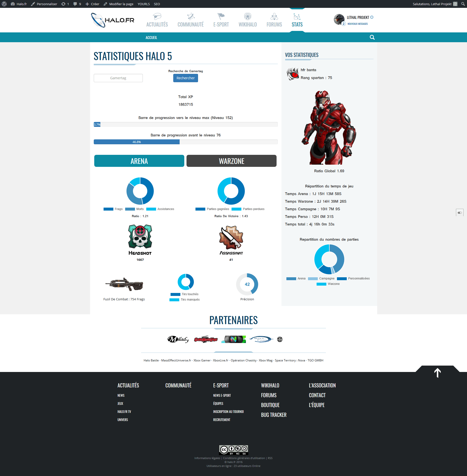The width and height of the screenshot is (467, 476).
Task: Switch to the WARZONE tab
Action: point(231,161)
